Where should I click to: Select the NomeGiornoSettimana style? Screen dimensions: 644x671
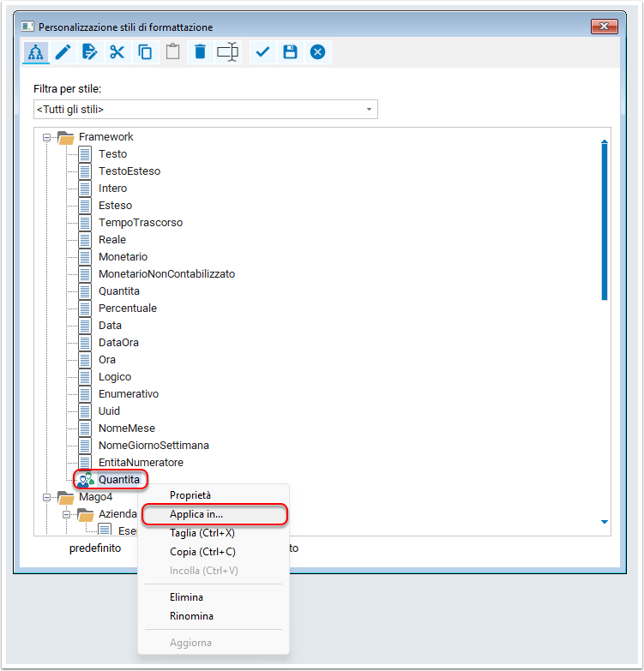[x=153, y=446]
